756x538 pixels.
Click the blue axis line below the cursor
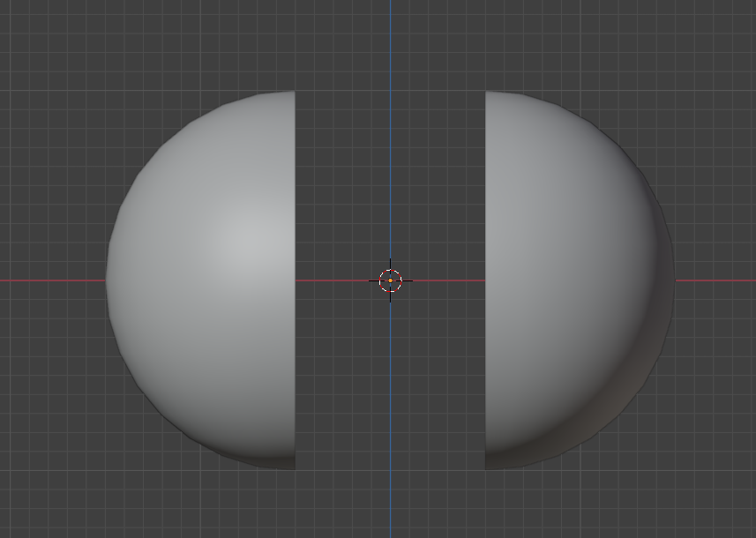pos(390,423)
